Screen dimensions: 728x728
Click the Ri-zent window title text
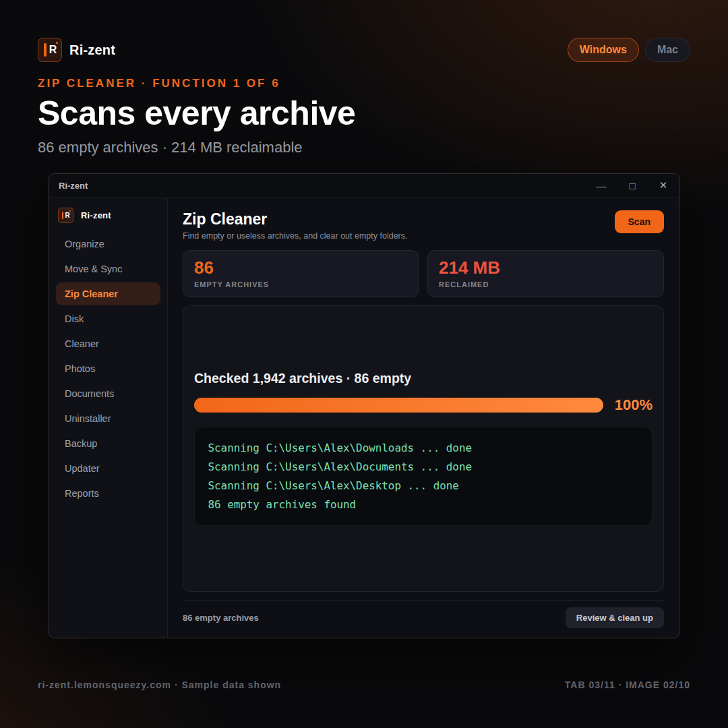click(73, 186)
